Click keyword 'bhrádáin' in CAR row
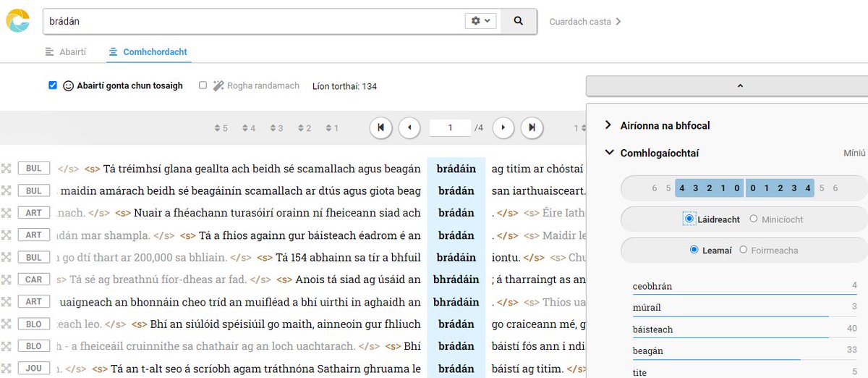The image size is (868, 378). click(456, 280)
